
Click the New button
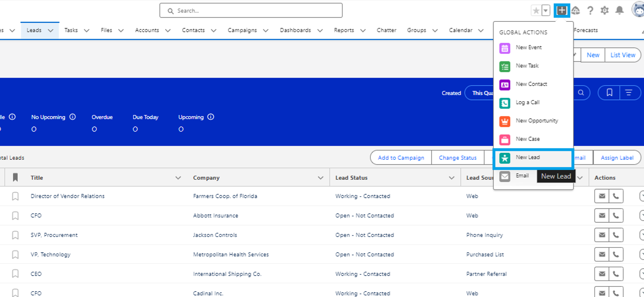pyautogui.click(x=592, y=55)
